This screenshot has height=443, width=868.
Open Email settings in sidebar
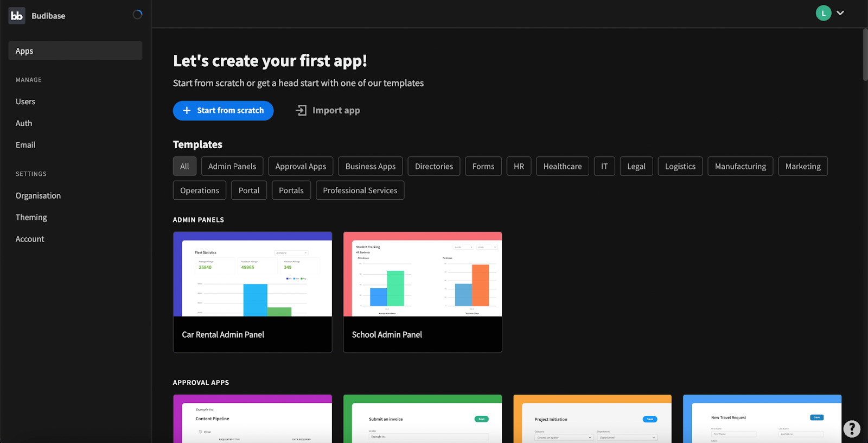pyautogui.click(x=25, y=145)
